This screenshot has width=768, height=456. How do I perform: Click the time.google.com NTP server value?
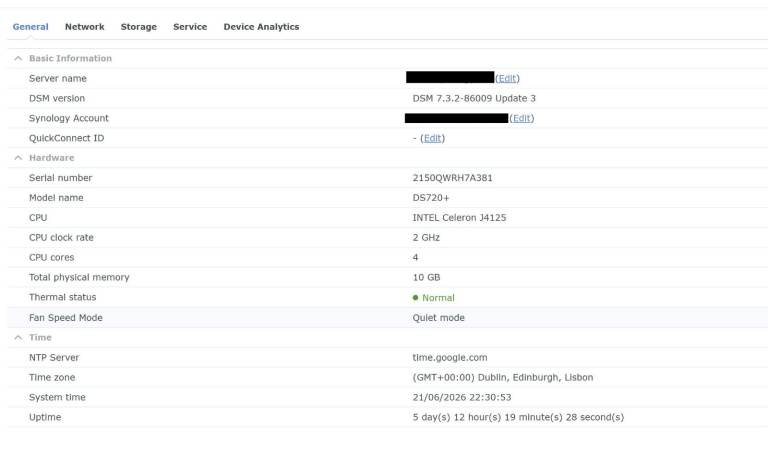coord(450,358)
